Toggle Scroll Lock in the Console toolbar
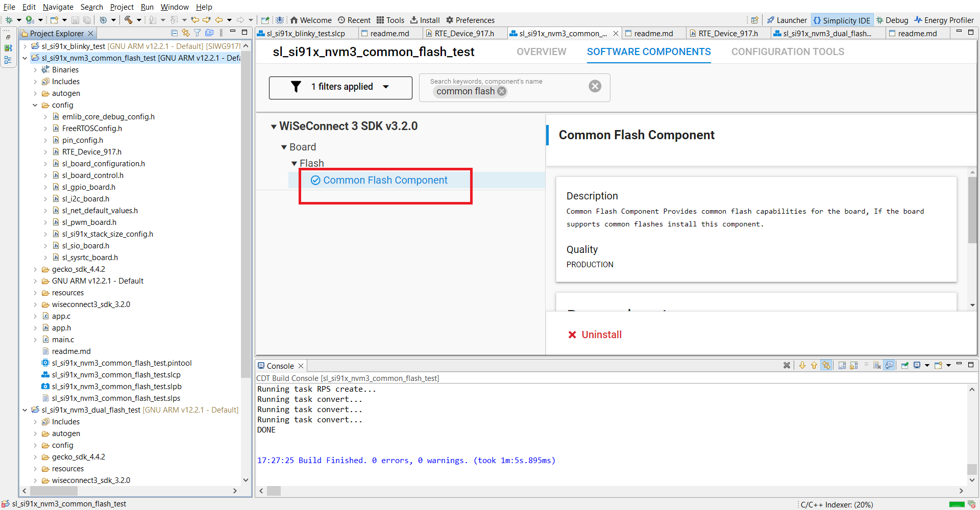The width and height of the screenshot is (980, 510). click(x=853, y=365)
